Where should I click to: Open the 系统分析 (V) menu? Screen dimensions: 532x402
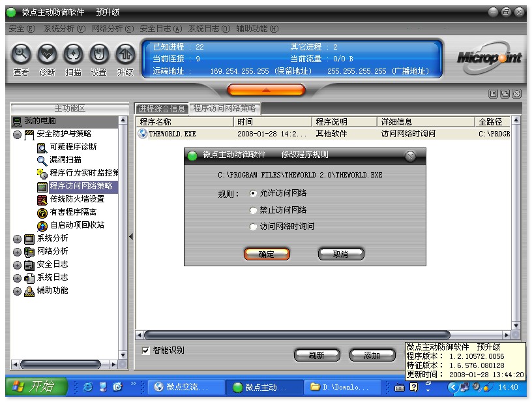65,29
